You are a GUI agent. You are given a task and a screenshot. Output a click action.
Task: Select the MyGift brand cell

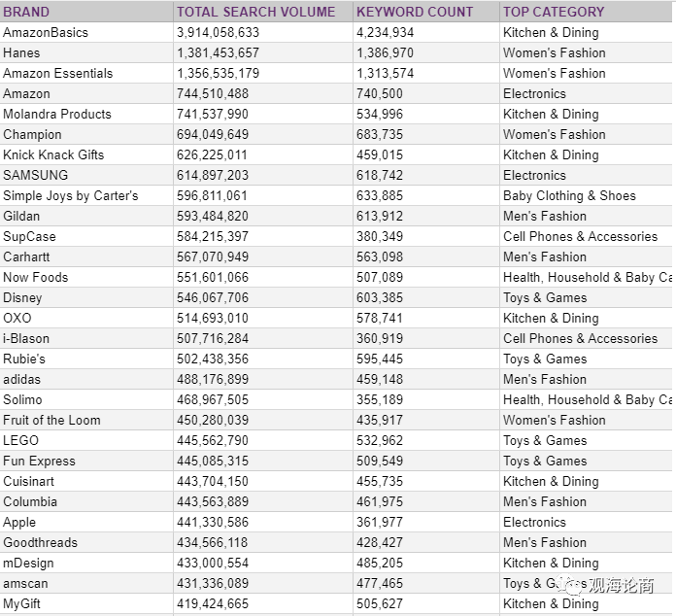(x=86, y=603)
